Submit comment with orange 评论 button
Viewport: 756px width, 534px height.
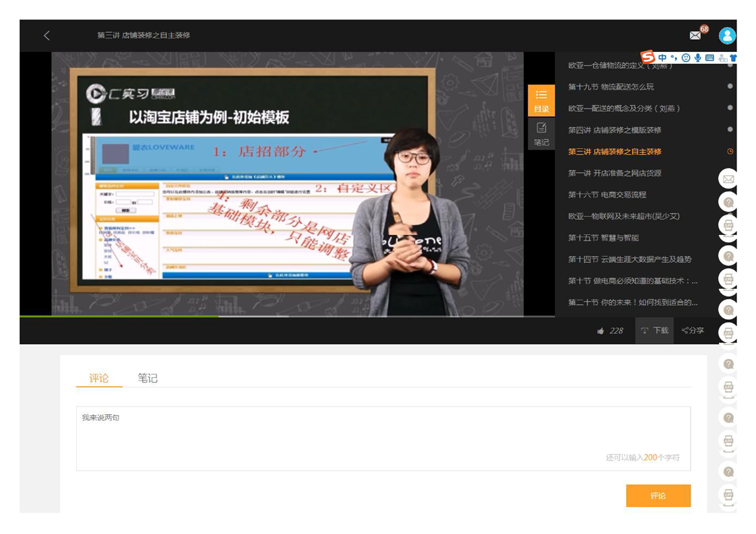[658, 496]
